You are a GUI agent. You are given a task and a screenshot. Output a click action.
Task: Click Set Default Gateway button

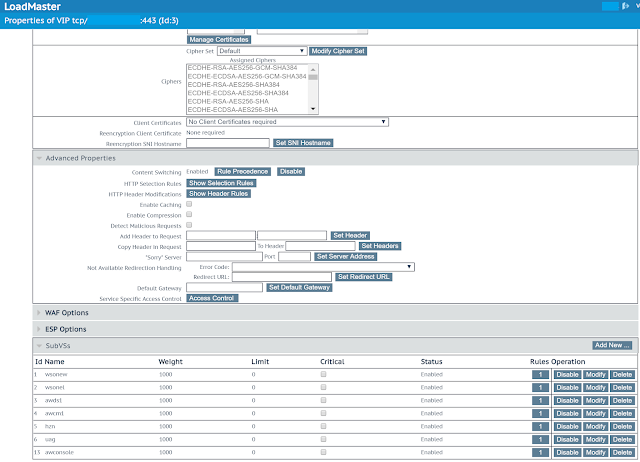pos(299,287)
